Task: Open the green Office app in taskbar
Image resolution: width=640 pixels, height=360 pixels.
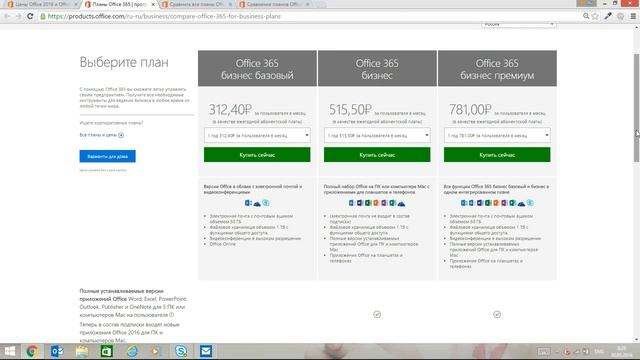Action: click(x=107, y=351)
